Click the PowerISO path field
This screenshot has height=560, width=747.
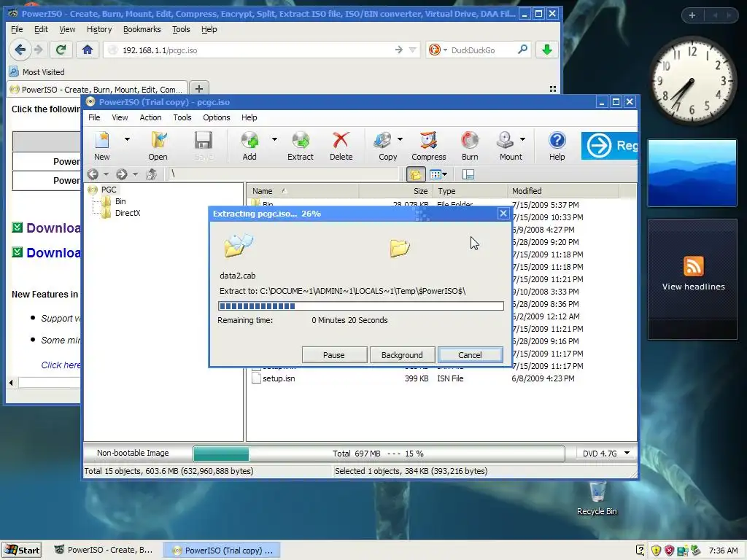click(283, 174)
